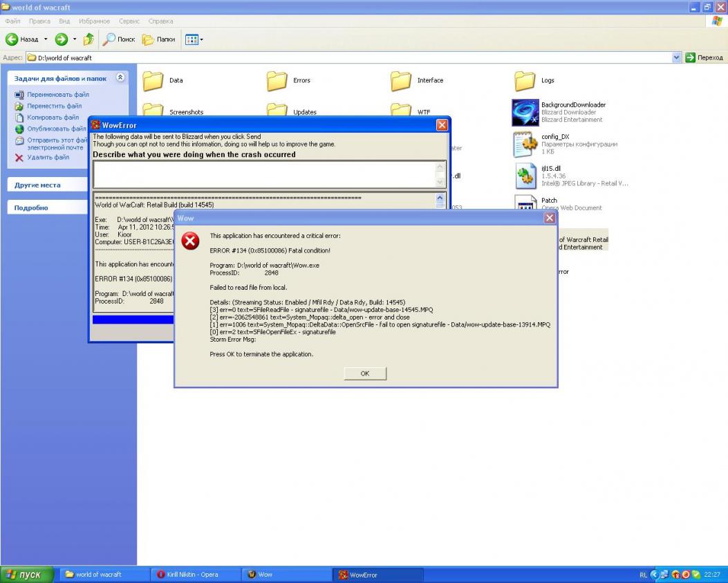
Task: Open the Файл menu
Action: click(14, 21)
